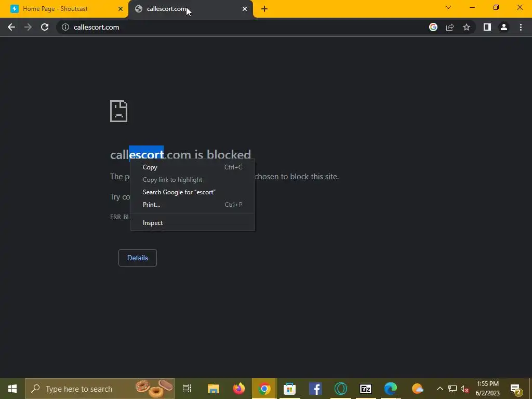Open the weather widget on taskbar
This screenshot has width=532, height=399.
pyautogui.click(x=418, y=389)
